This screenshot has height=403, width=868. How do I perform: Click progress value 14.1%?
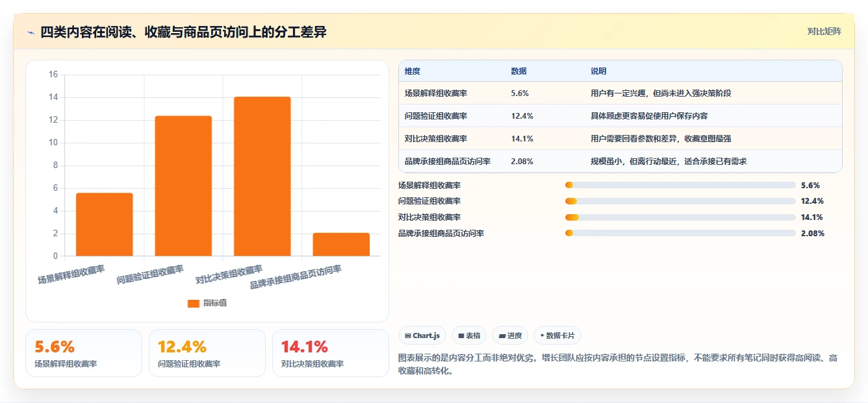tap(812, 217)
